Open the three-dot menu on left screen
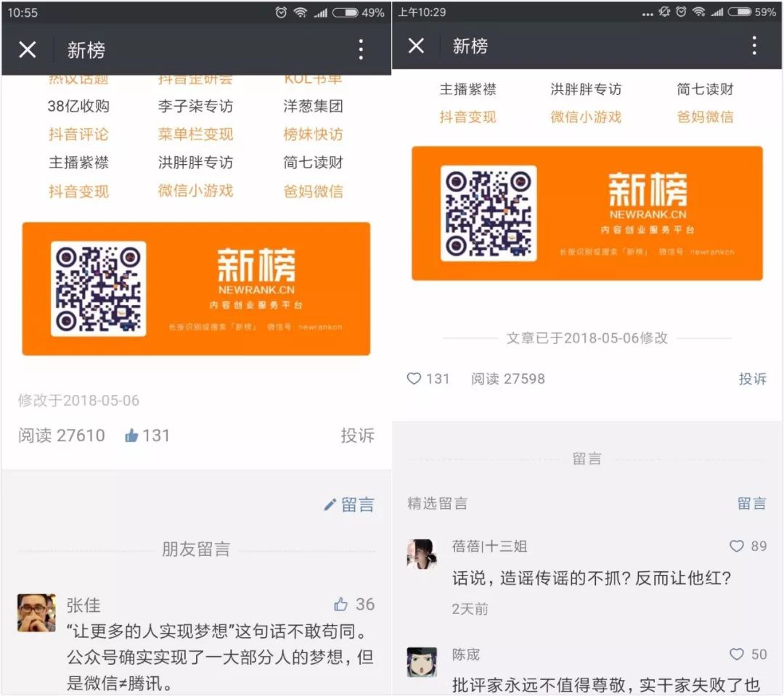Screen dimensions: 784x696 click(x=361, y=49)
